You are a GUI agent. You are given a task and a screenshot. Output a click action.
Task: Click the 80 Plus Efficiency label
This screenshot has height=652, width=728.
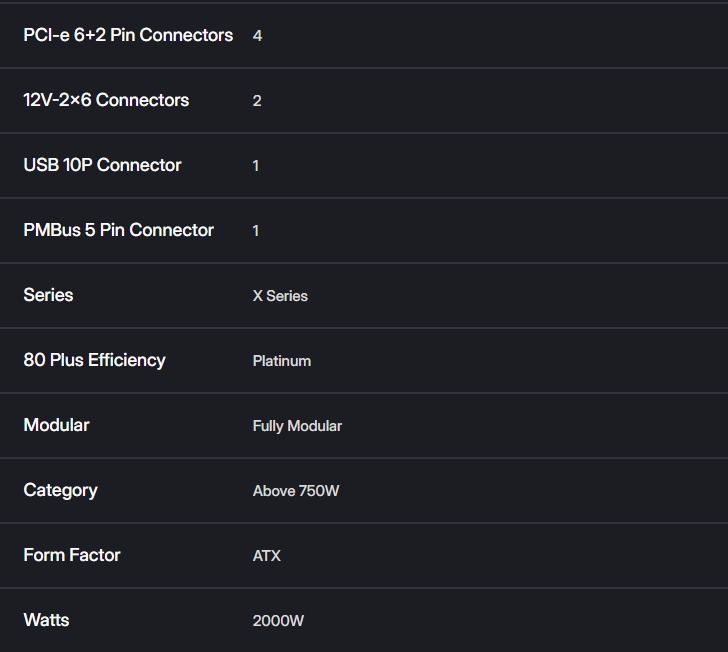(95, 360)
